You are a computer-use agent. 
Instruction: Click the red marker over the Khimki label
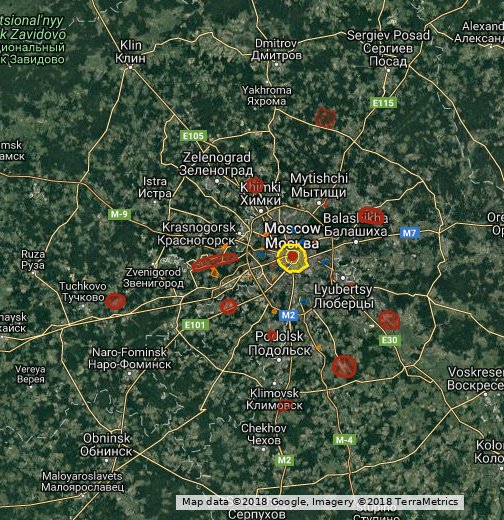point(255,186)
